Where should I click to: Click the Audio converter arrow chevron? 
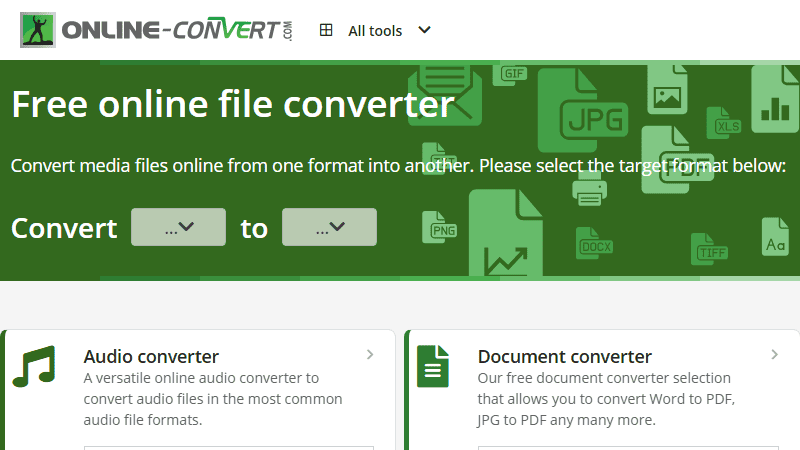tap(370, 355)
